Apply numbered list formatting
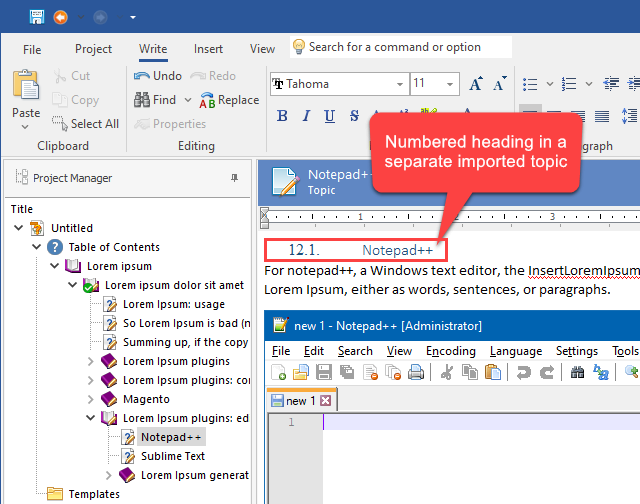Viewport: 640px width, 504px height. click(x=569, y=84)
